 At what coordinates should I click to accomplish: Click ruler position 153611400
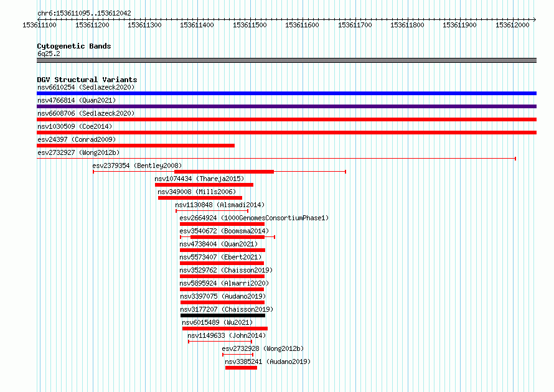pos(197,25)
